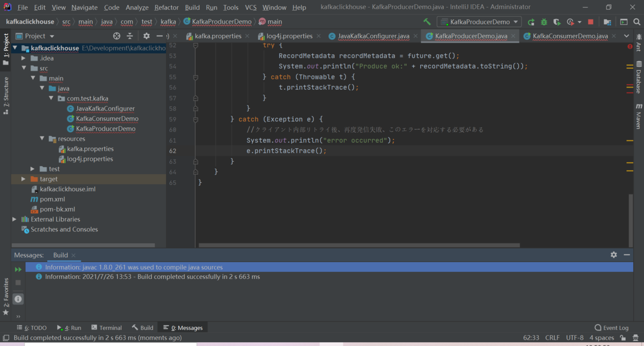Click the Select Opened File locate icon
The image size is (644, 346).
[116, 36]
